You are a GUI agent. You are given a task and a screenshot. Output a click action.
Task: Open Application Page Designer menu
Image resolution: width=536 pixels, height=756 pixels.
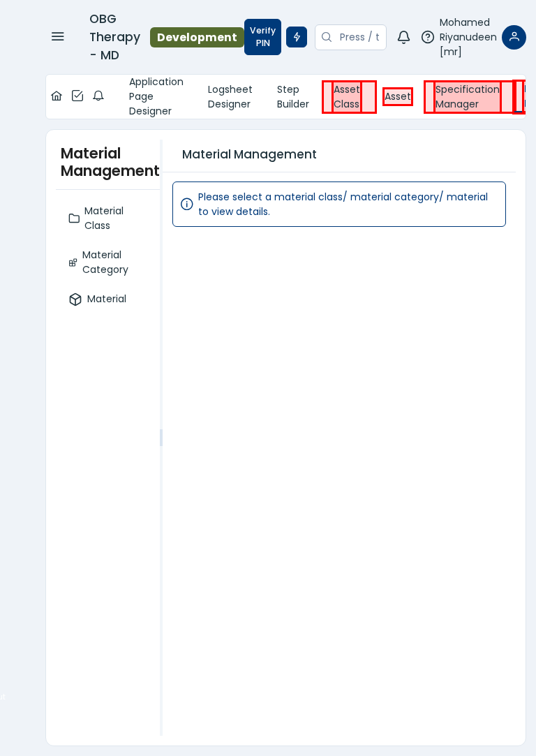(156, 96)
